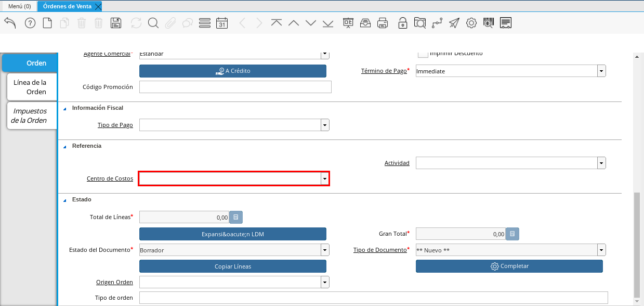The image size is (644, 306).
Task: Click the refresh arrows icon
Action: click(x=136, y=23)
